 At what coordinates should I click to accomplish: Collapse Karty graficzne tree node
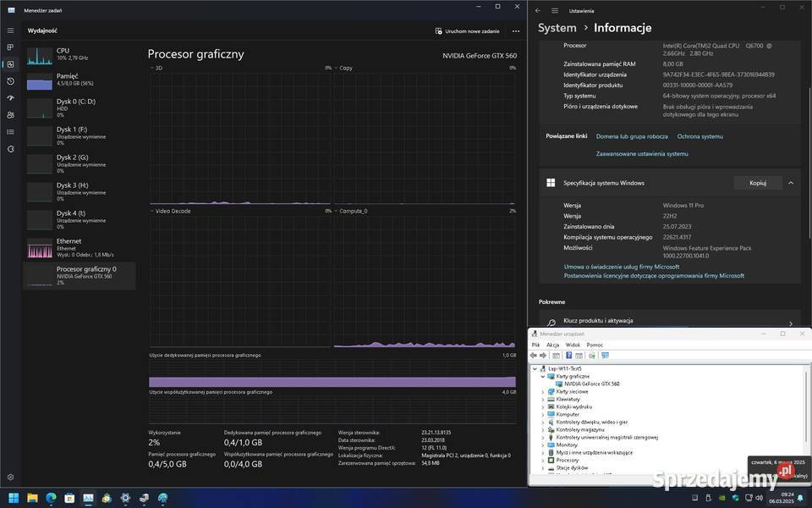pos(543,376)
